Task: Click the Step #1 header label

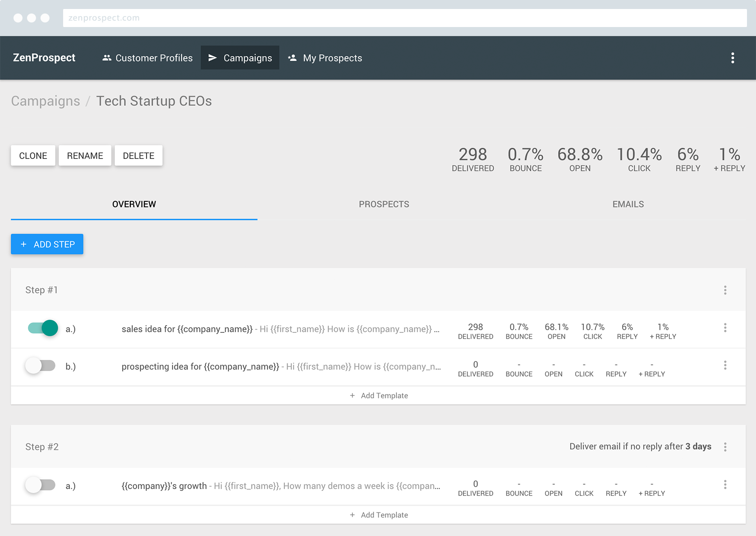Action: coord(41,290)
